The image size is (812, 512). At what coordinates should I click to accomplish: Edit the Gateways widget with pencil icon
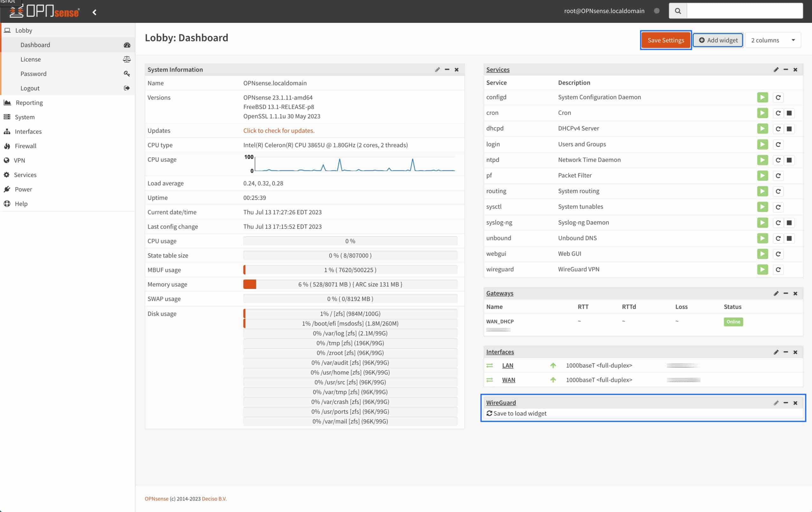(x=776, y=293)
